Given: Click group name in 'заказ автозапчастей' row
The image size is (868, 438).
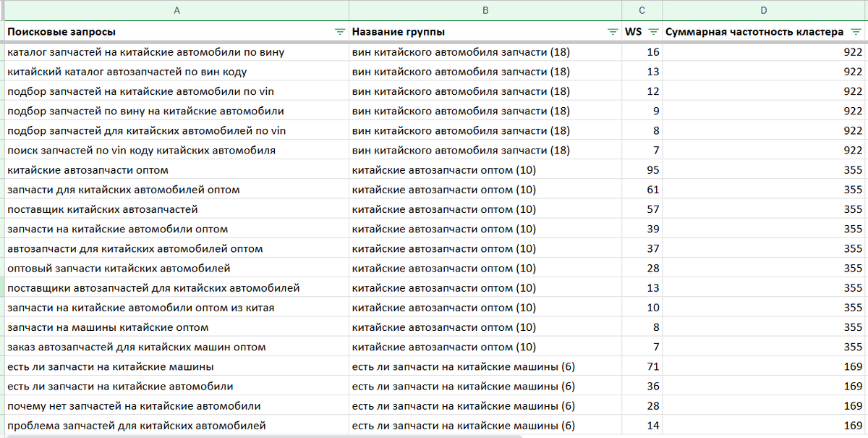Looking at the screenshot, I should pos(485,347).
